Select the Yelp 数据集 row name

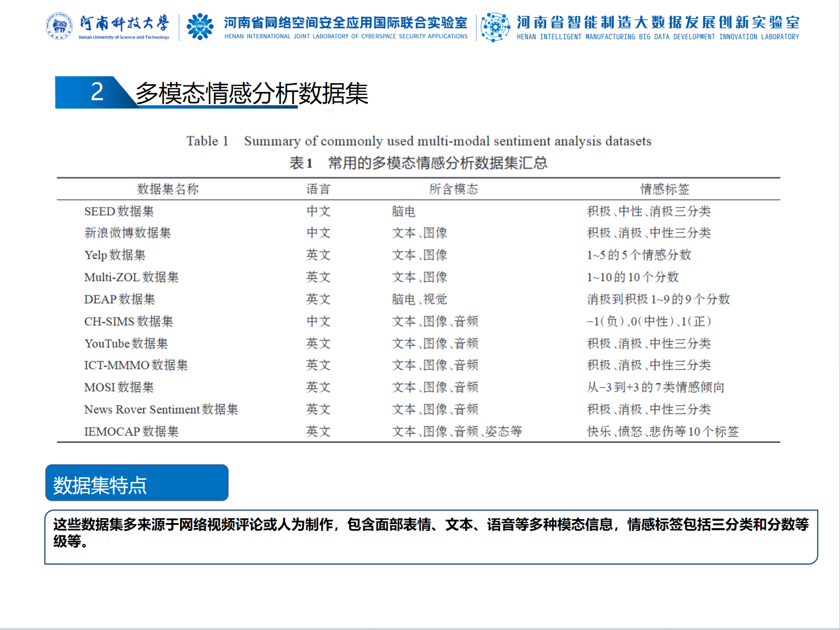point(115,255)
